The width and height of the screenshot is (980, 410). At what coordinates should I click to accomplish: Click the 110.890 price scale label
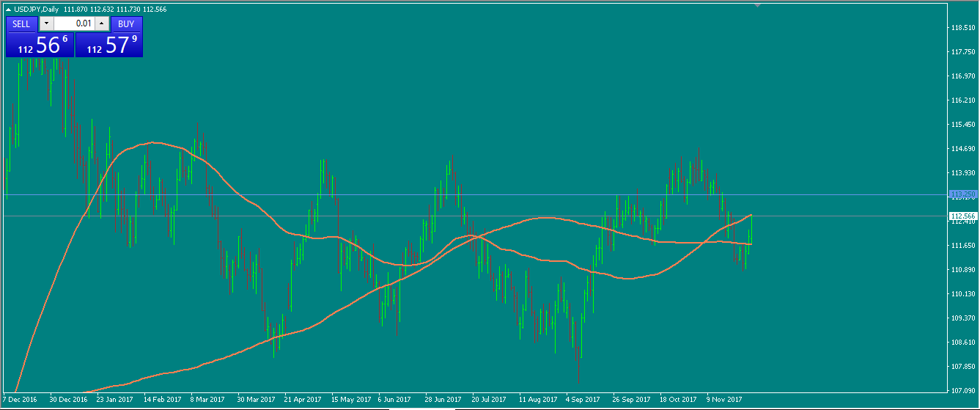tap(962, 270)
